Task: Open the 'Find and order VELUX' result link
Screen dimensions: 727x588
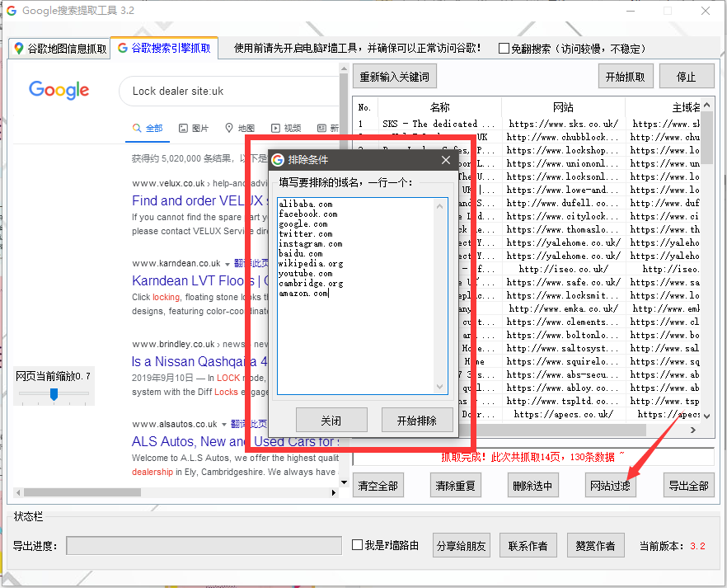Action: click(198, 200)
